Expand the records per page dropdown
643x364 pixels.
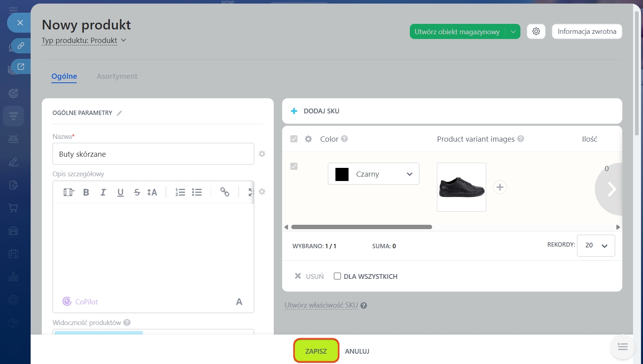(596, 245)
